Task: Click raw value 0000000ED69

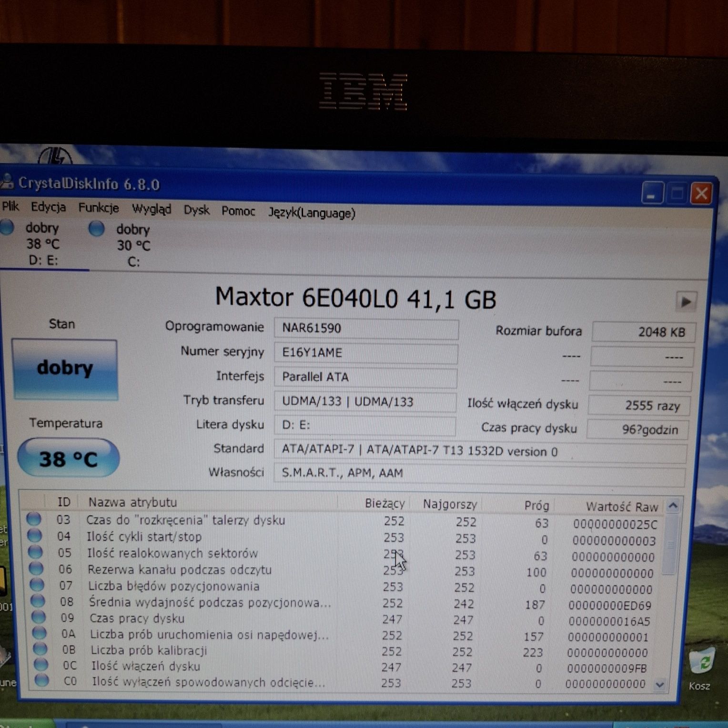Action: (x=609, y=606)
